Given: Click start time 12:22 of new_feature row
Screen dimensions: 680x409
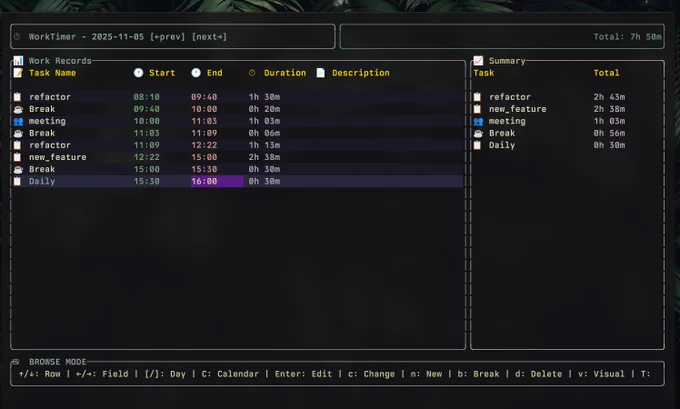Looking at the screenshot, I should (147, 157).
